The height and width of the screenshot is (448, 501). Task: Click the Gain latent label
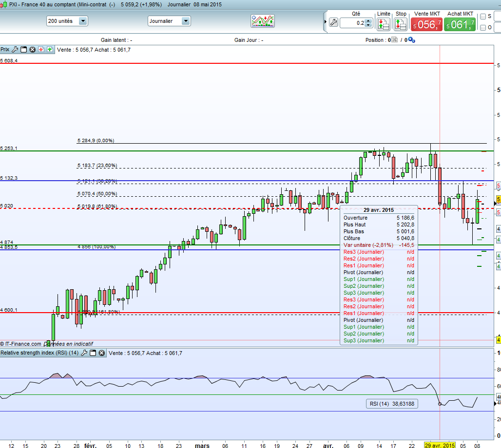(116, 40)
